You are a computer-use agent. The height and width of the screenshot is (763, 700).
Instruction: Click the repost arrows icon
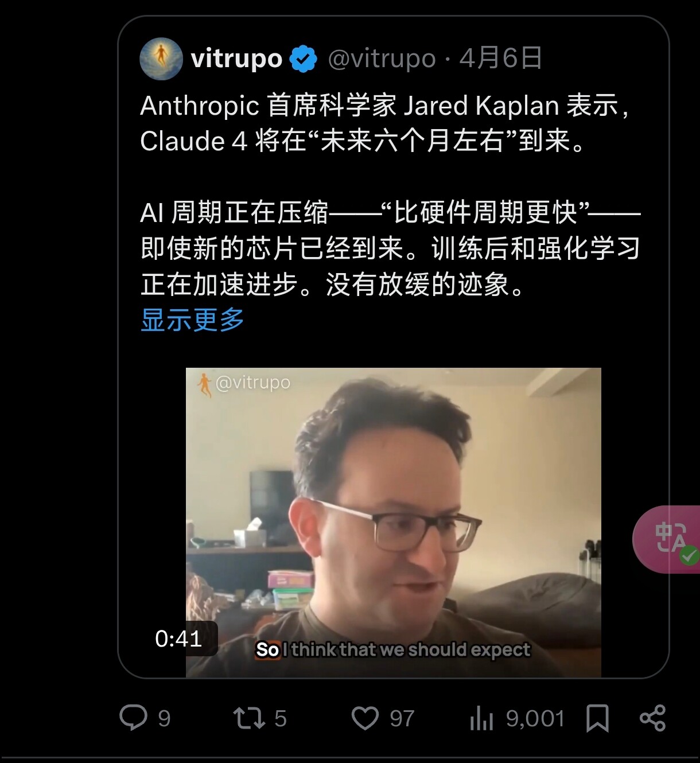(248, 718)
